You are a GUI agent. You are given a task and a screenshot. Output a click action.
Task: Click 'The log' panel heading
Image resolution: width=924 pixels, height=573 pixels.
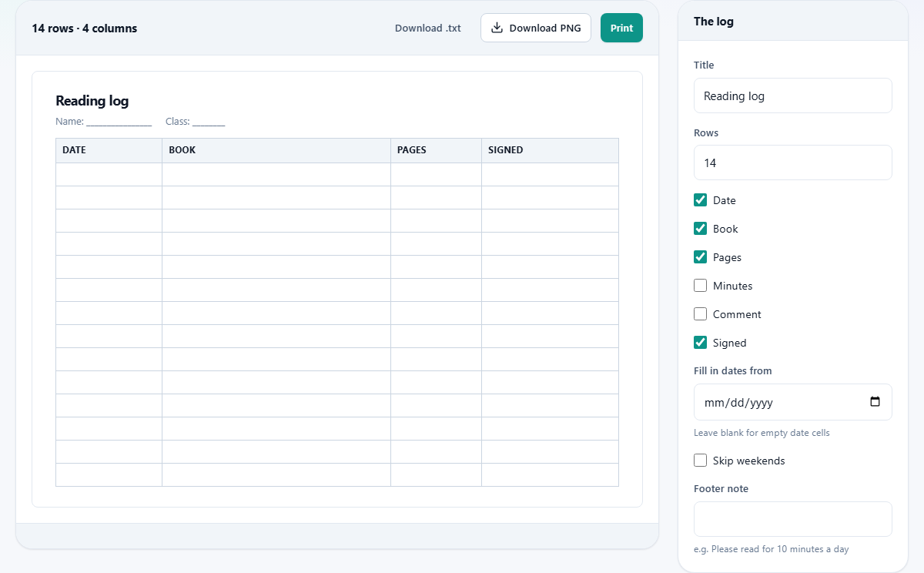(714, 22)
